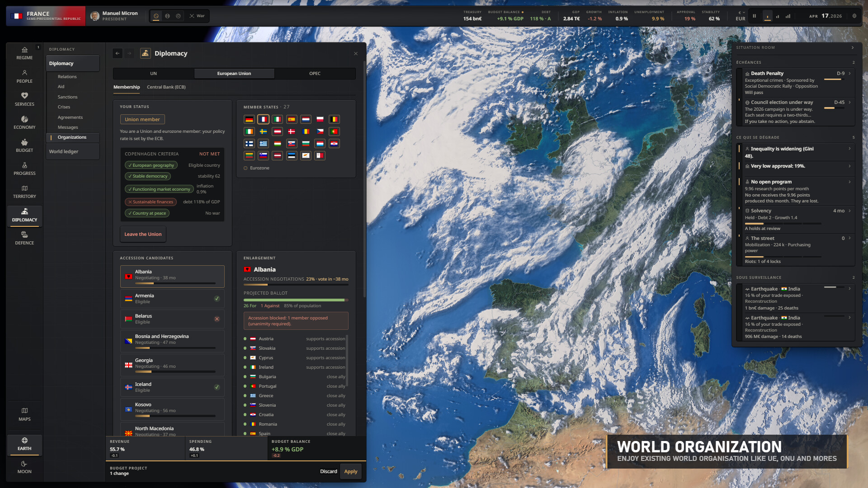Open the Defence section icon
Screen dimensions: 868x488
point(24,238)
